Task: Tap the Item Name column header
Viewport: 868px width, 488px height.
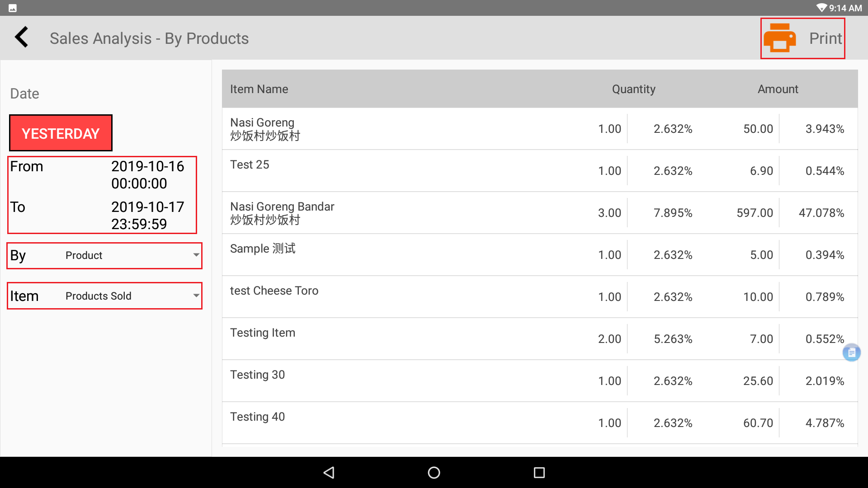Action: click(x=259, y=89)
